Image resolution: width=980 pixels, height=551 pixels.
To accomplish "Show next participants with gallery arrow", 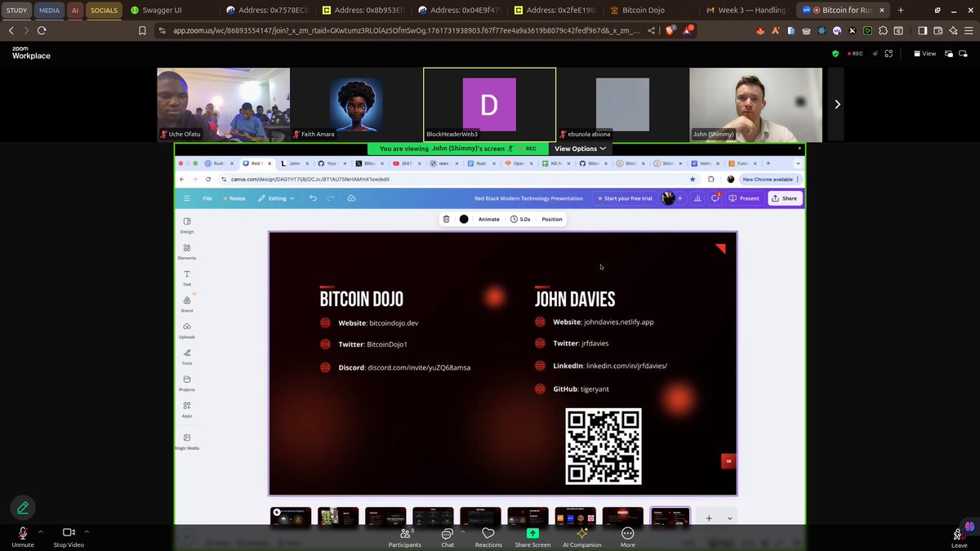I will click(836, 104).
